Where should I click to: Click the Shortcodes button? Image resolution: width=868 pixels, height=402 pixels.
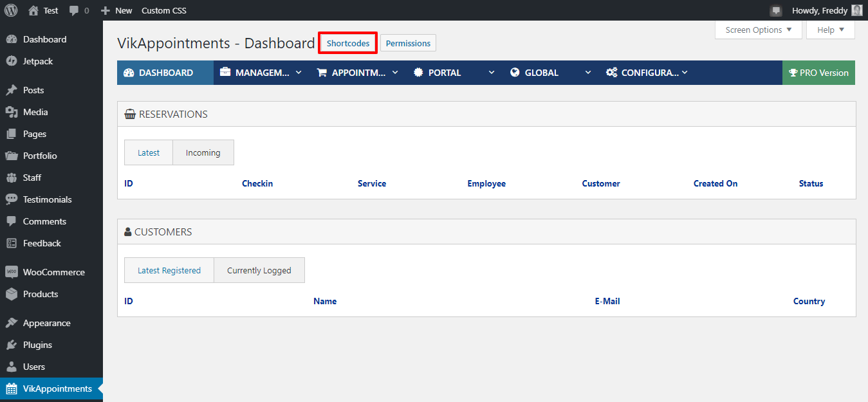click(x=348, y=43)
